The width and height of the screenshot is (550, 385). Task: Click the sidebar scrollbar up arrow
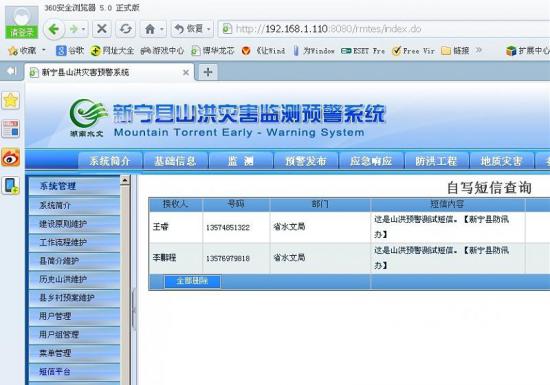tap(125, 180)
